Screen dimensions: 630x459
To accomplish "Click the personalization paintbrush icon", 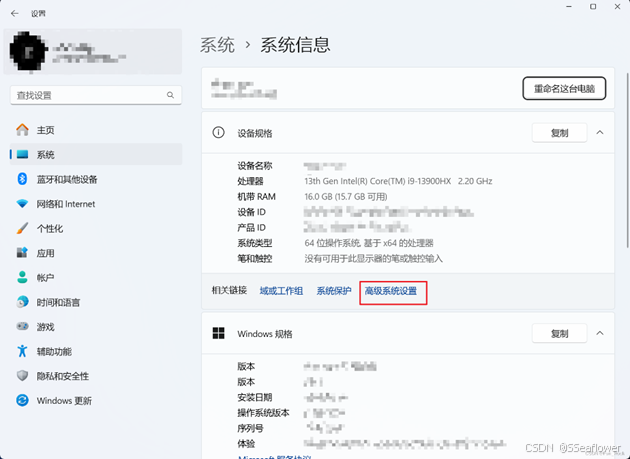I will pos(22,228).
